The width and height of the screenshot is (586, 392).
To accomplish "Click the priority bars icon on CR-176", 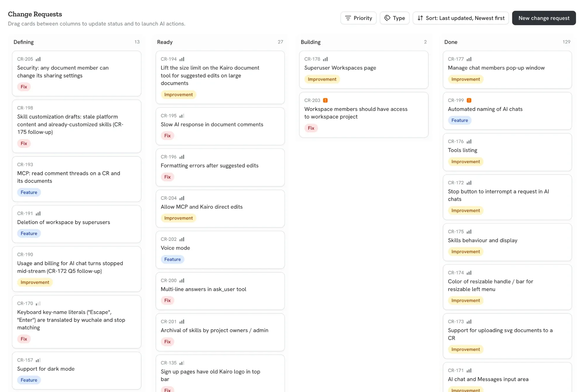I will (469, 141).
